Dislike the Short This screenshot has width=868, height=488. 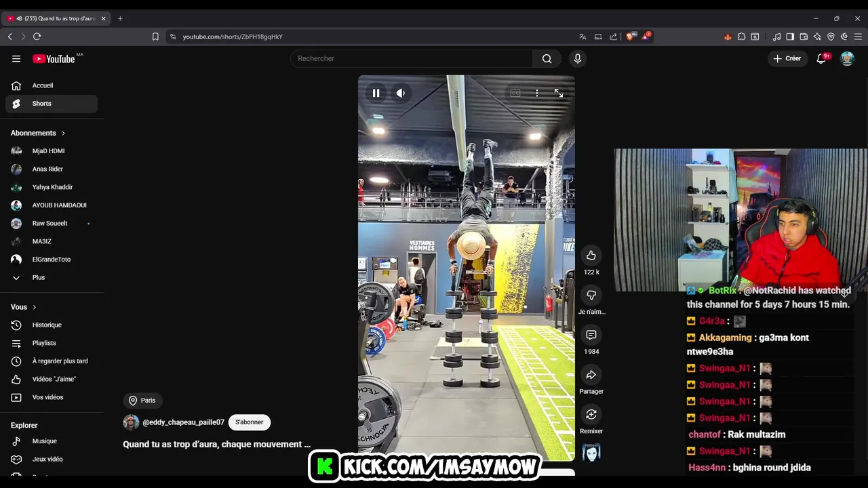pos(591,296)
